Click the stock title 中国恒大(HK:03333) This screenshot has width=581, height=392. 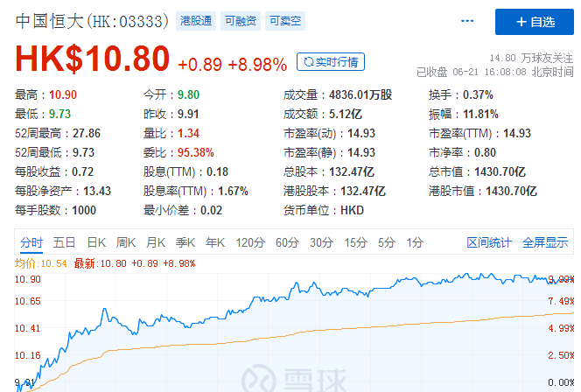click(x=92, y=21)
